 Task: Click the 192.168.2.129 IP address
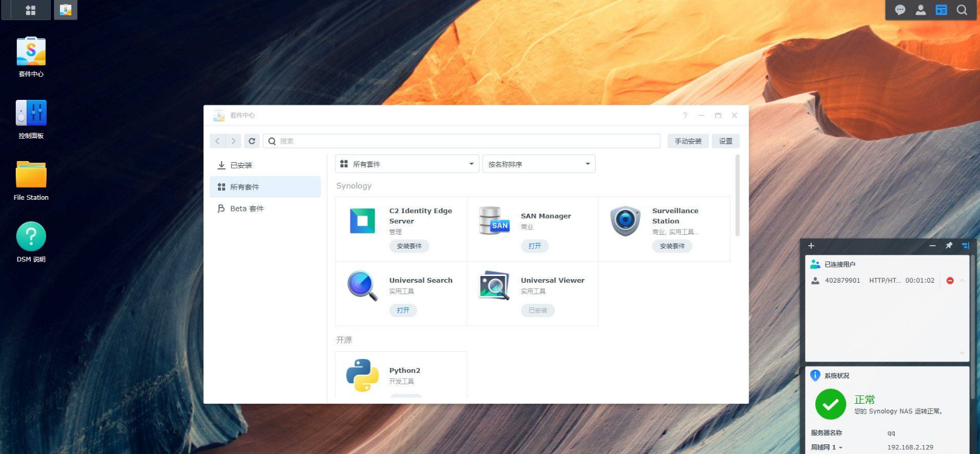pos(910,447)
